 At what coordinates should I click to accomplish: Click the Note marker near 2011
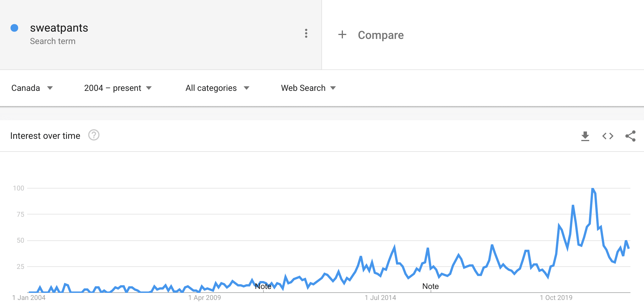point(263,286)
